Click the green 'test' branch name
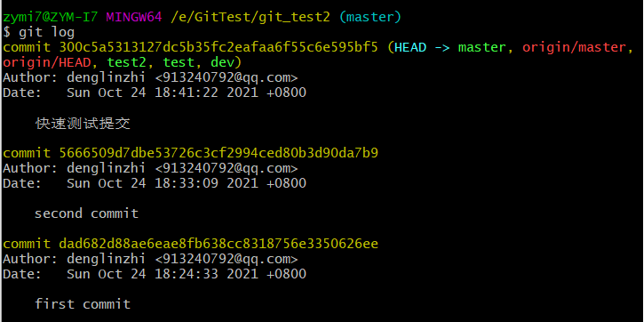 179,62
